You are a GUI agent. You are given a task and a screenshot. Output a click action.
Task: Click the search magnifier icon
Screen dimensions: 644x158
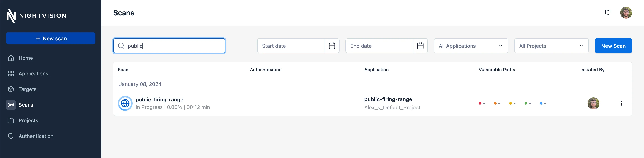click(x=121, y=46)
